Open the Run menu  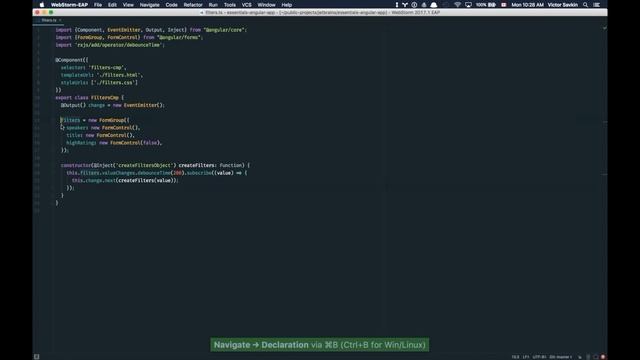pyautogui.click(x=213, y=5)
